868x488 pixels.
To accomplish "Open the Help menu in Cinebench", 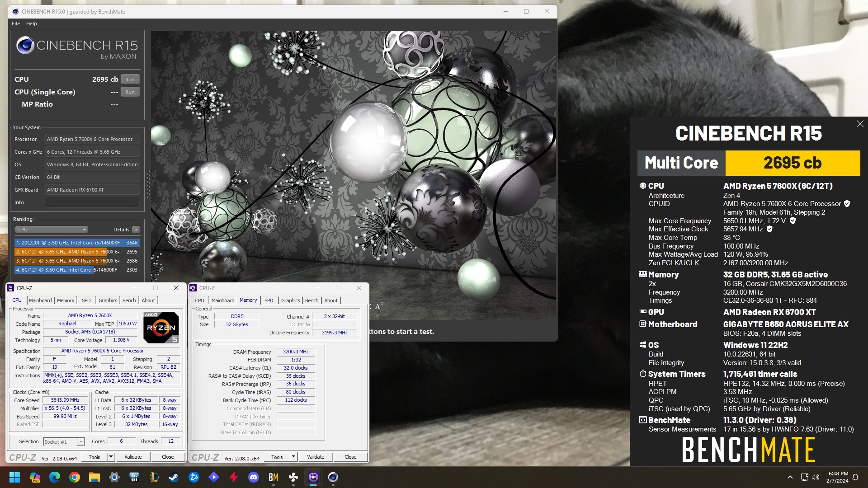I will [x=32, y=23].
